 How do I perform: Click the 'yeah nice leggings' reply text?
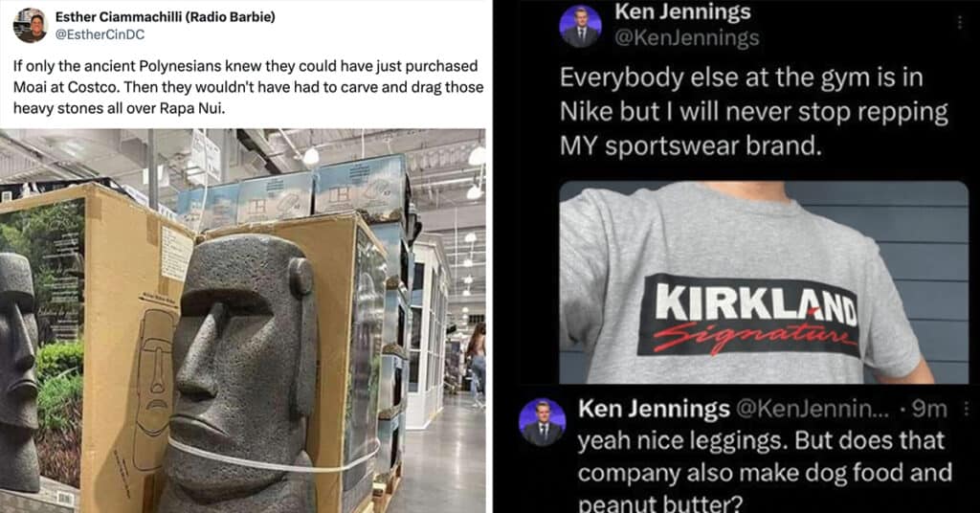765,473
